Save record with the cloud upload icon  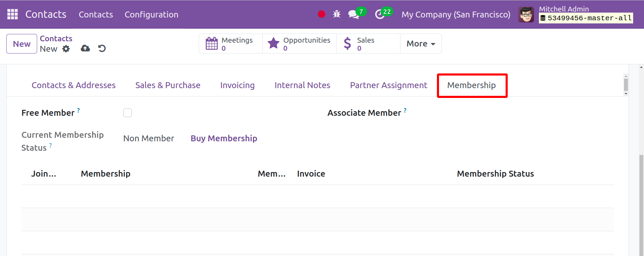click(x=85, y=49)
